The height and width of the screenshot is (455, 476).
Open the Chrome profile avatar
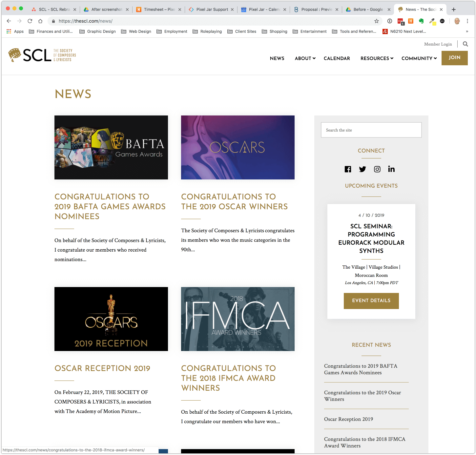tap(457, 21)
